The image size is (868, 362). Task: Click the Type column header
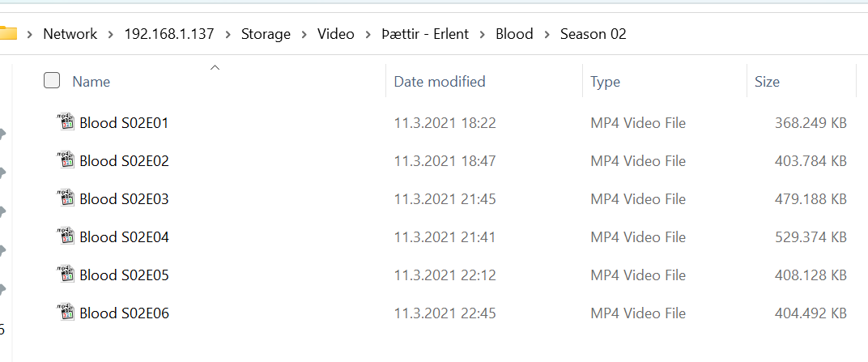(605, 82)
